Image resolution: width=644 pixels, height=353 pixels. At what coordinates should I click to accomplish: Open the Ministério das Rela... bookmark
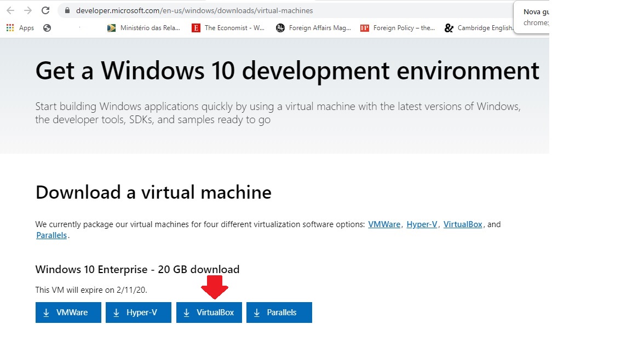pos(143,28)
